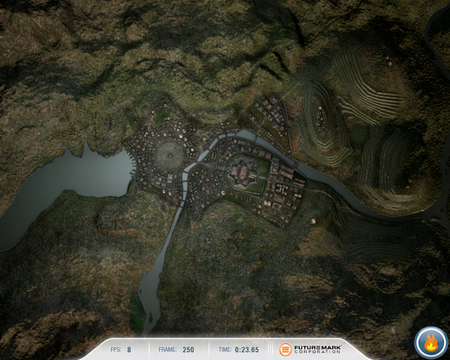
Task: Select the small red-roofed building in town
Action: 207,179
